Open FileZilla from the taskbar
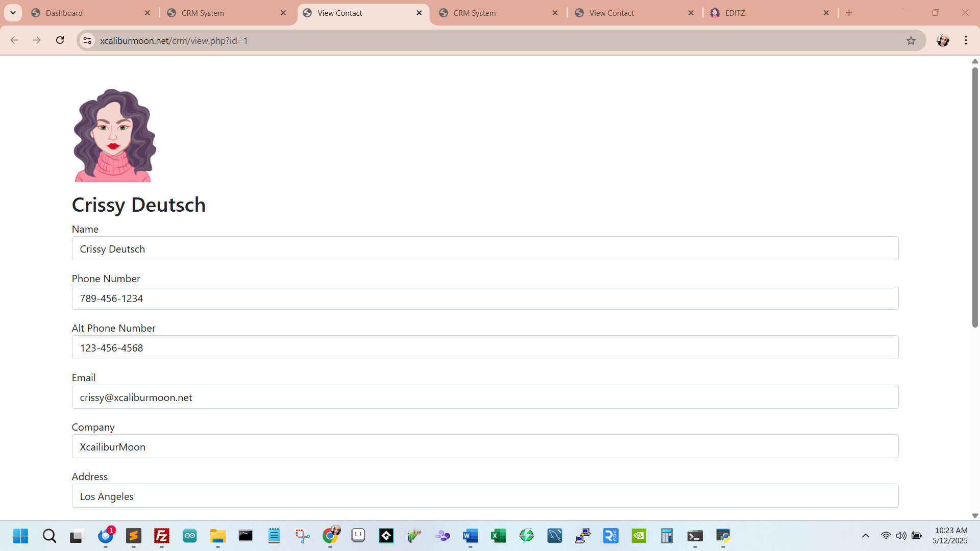980x551 pixels. tap(162, 536)
